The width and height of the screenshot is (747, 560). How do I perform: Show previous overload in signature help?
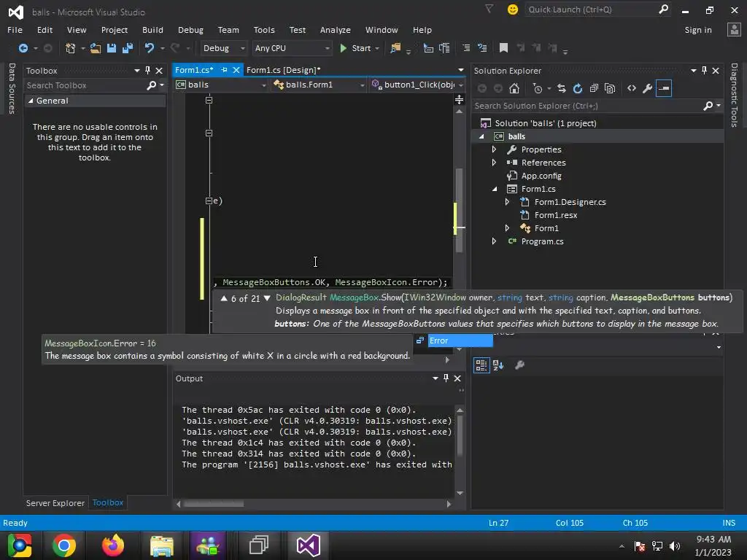[x=224, y=298]
